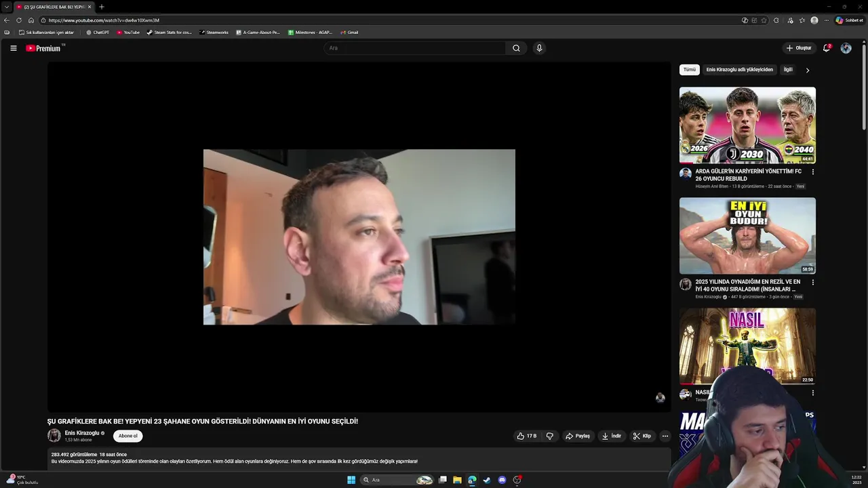The height and width of the screenshot is (488, 868).
Task: Open 'Sık kullanılanları içeri aktar' bookmark
Action: (46, 33)
